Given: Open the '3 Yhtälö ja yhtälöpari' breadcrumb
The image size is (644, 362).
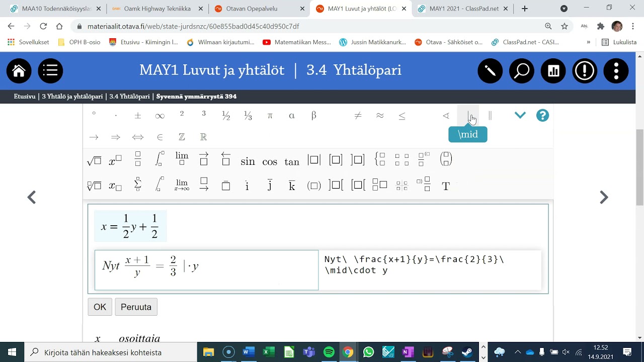Looking at the screenshot, I should pos(72,97).
